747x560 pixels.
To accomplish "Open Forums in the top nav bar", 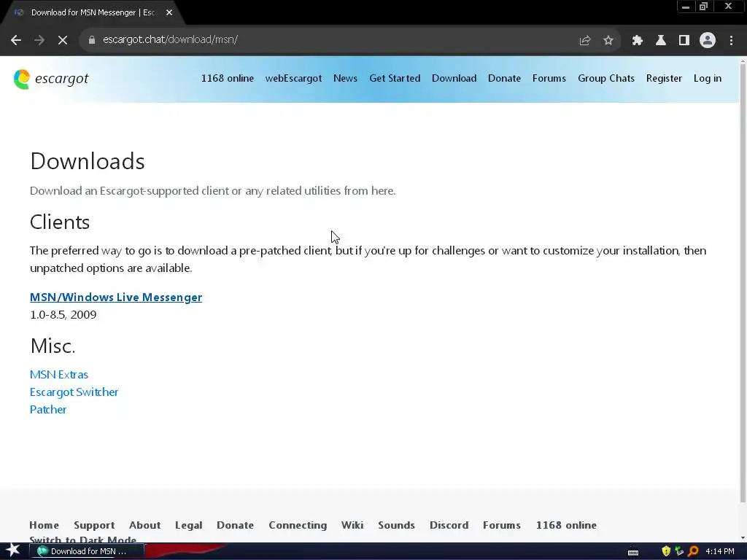I will pos(549,79).
